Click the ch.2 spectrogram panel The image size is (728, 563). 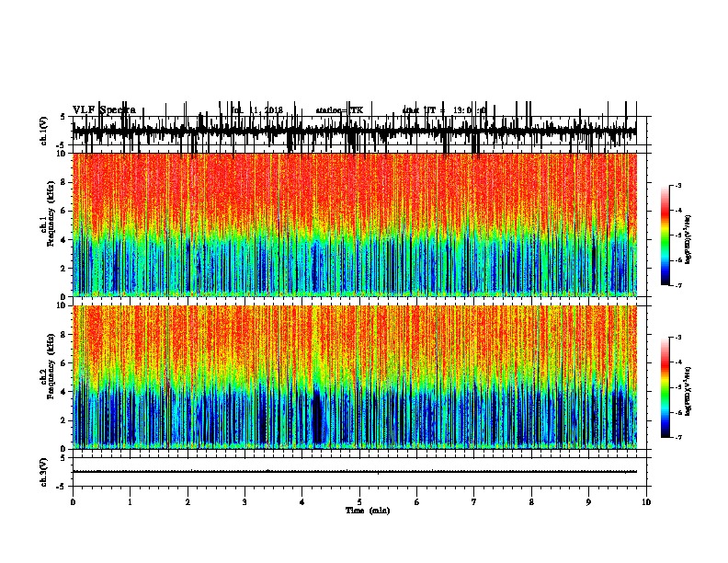pyautogui.click(x=354, y=377)
